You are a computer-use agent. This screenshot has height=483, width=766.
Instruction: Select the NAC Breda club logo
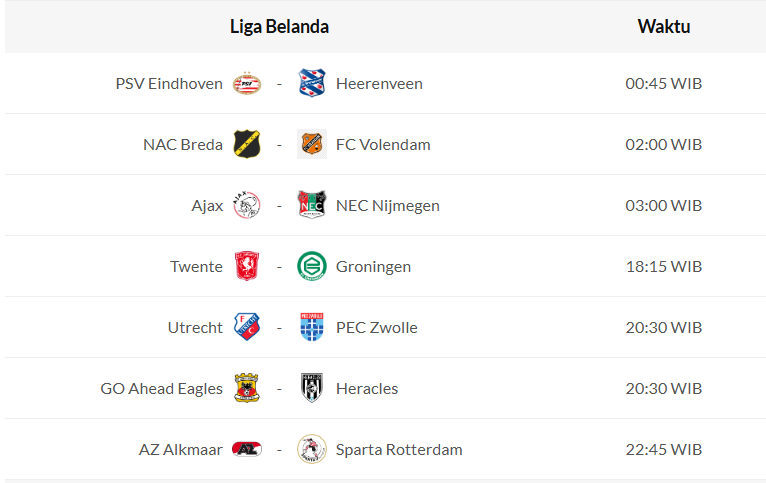click(x=247, y=144)
